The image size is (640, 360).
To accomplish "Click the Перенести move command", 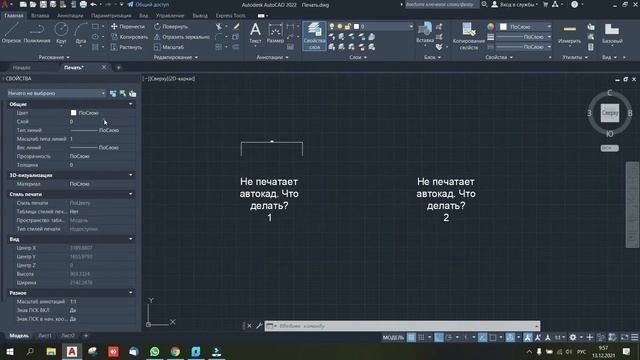I will [x=128, y=27].
